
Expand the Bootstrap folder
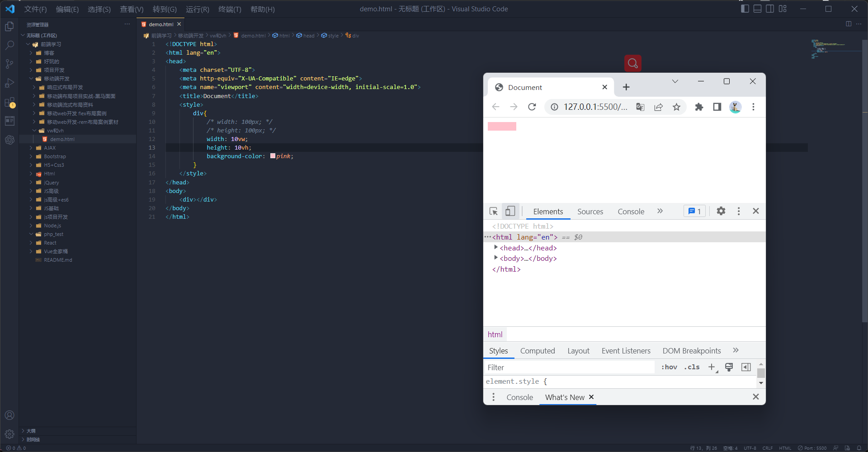(x=55, y=156)
